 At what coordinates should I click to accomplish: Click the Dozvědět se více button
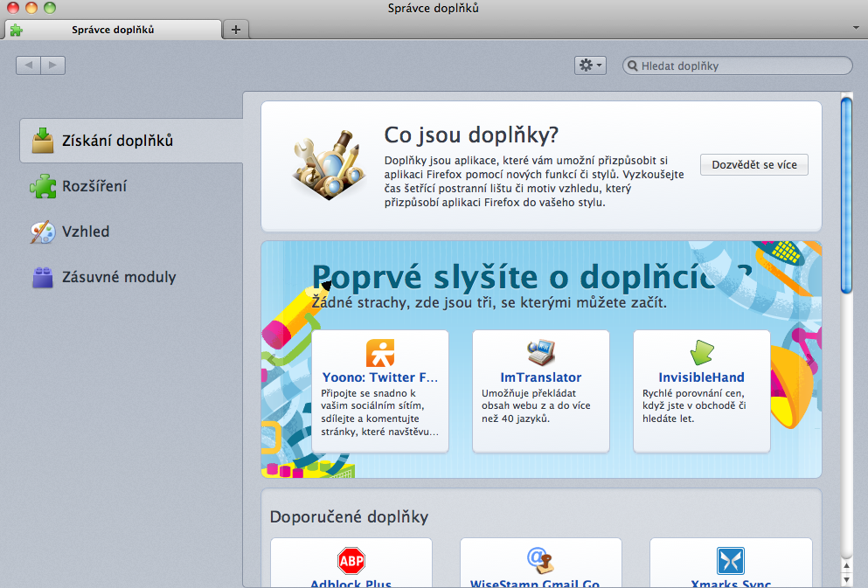coord(753,164)
